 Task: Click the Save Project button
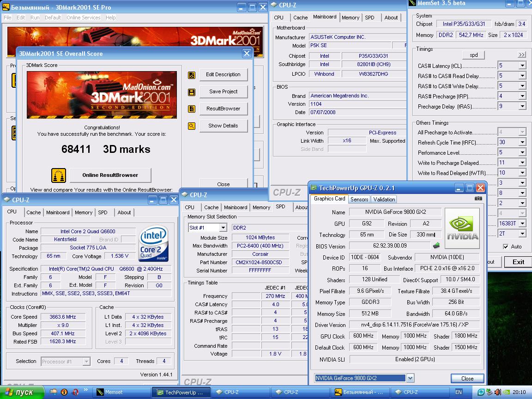[223, 91]
